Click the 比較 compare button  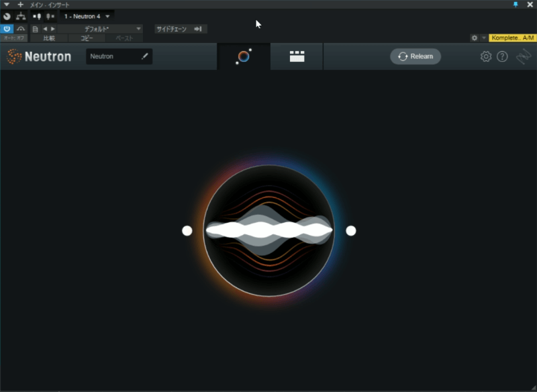[x=49, y=38]
